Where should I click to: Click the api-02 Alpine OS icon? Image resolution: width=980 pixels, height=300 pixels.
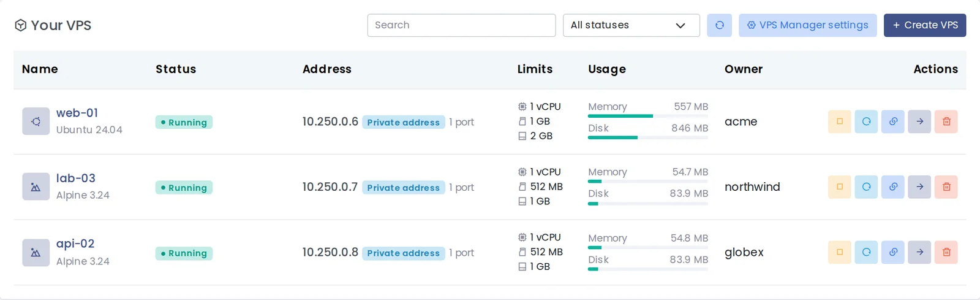(x=36, y=253)
